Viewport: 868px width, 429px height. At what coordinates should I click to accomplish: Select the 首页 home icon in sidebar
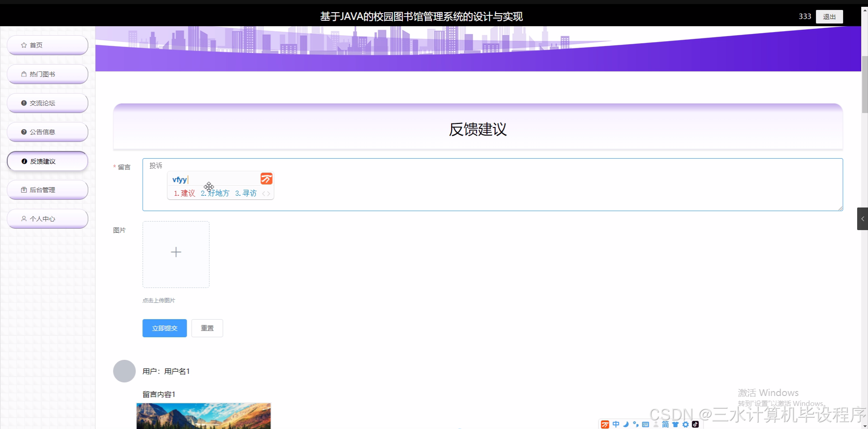coord(24,45)
